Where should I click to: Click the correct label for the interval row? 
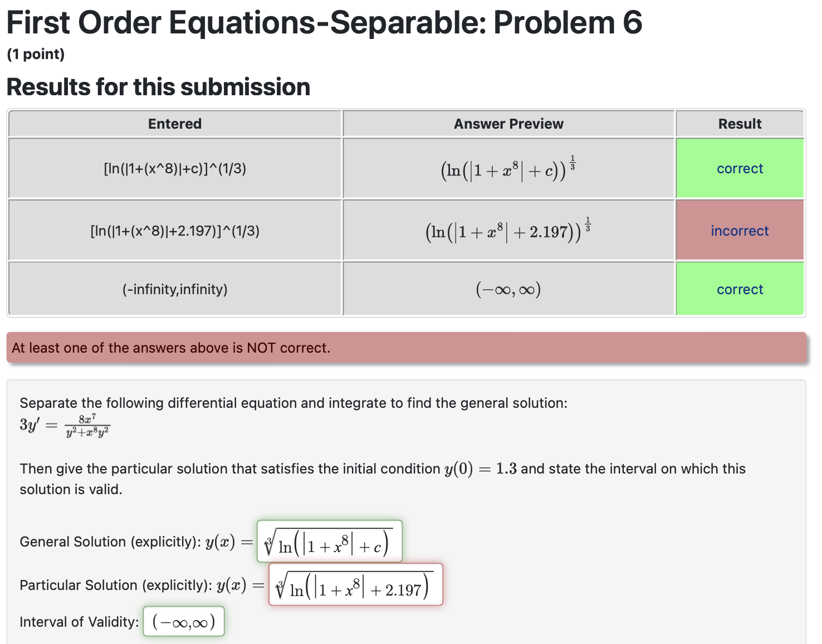(x=740, y=289)
